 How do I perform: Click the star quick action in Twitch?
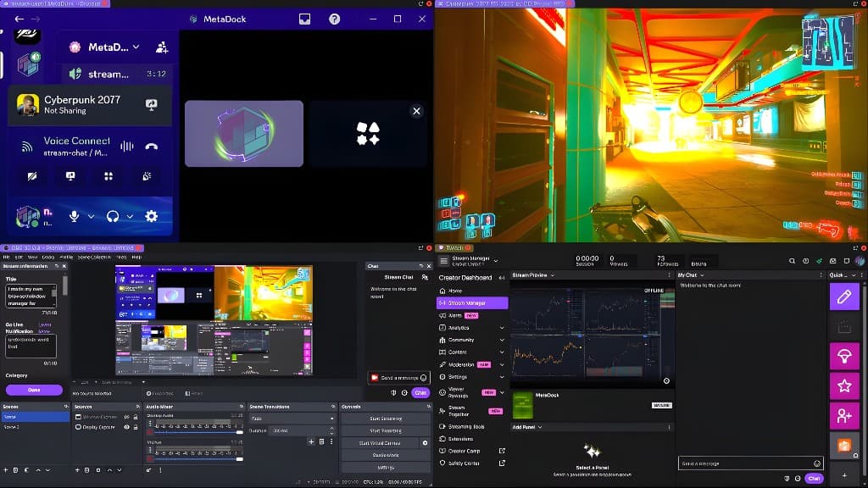(x=843, y=386)
